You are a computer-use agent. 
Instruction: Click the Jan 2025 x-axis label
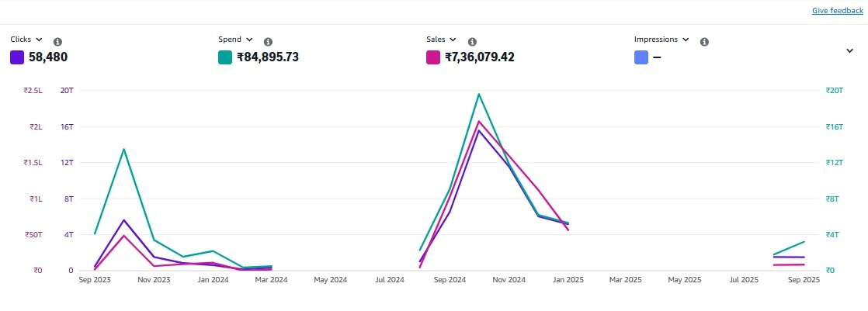click(x=568, y=279)
